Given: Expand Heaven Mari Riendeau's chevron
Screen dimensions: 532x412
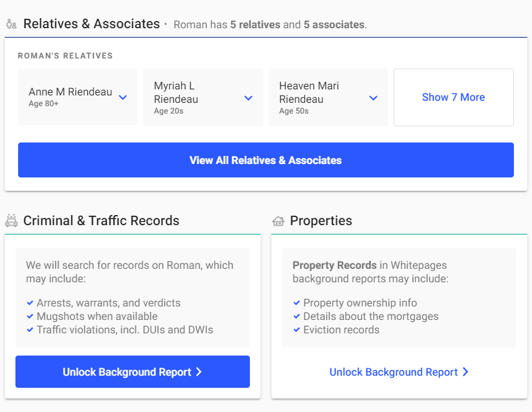Looking at the screenshot, I should [x=373, y=98].
